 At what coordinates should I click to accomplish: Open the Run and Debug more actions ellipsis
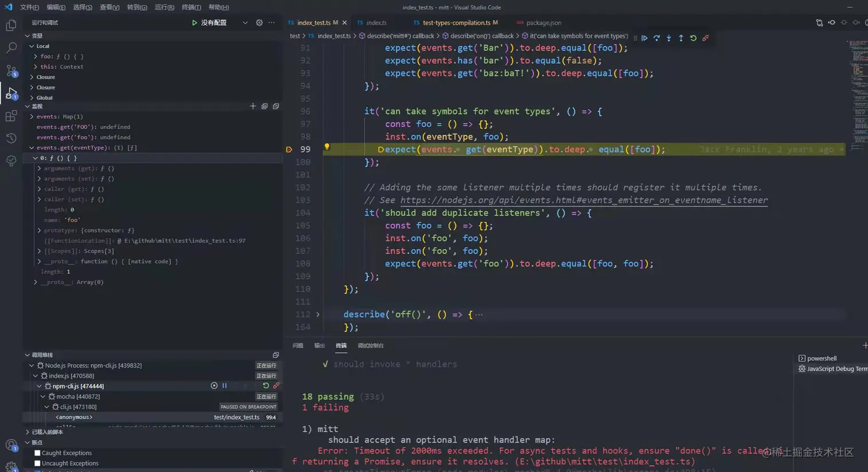click(x=272, y=23)
